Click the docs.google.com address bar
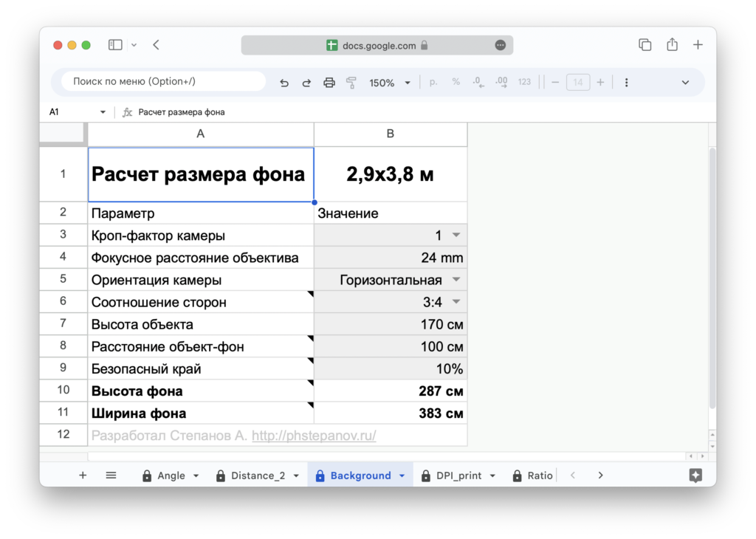The height and width of the screenshot is (539, 756). pos(377,45)
